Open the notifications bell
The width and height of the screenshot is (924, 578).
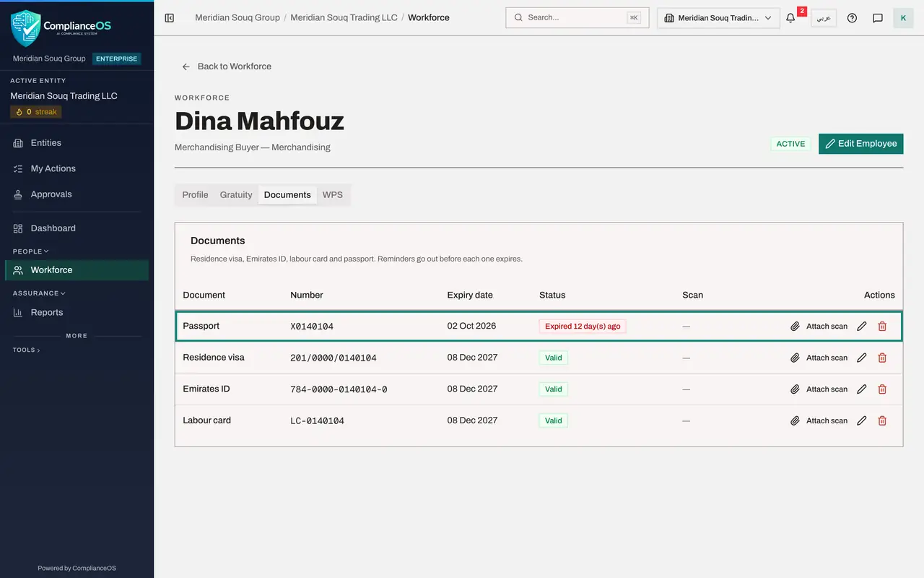(x=790, y=18)
